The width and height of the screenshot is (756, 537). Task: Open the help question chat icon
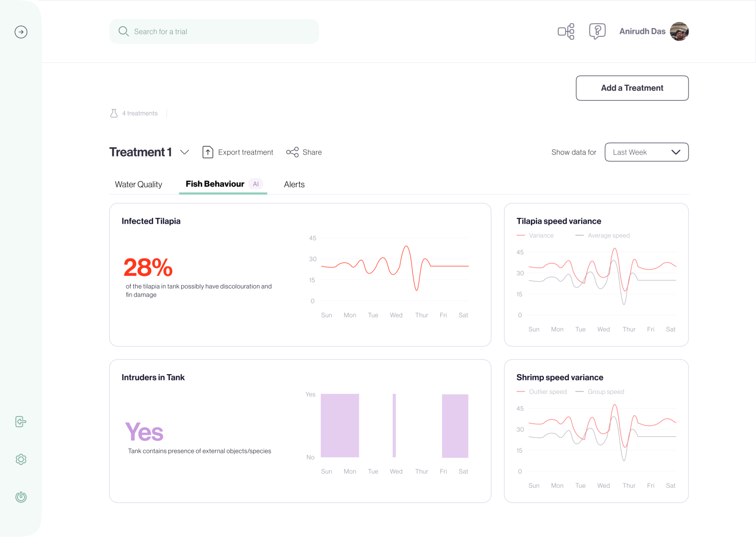point(597,31)
